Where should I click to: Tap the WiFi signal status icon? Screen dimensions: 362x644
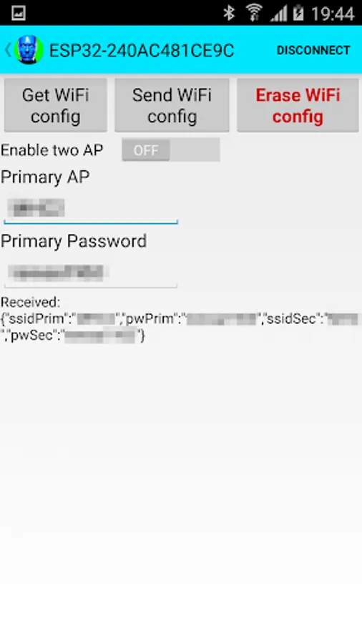(x=254, y=13)
